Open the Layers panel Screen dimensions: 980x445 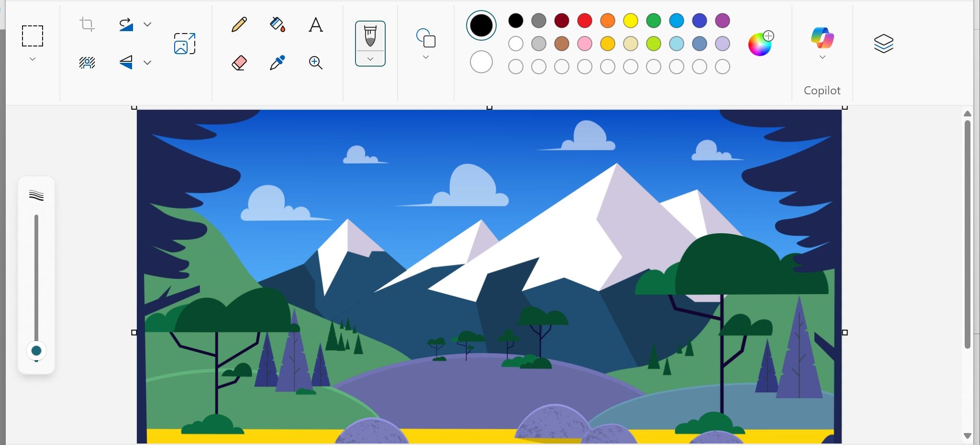tap(883, 44)
